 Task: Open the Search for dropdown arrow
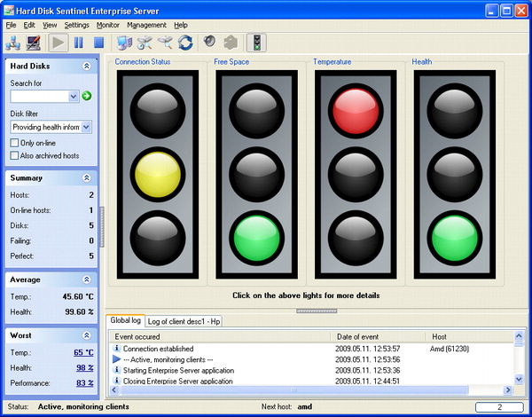(x=74, y=97)
